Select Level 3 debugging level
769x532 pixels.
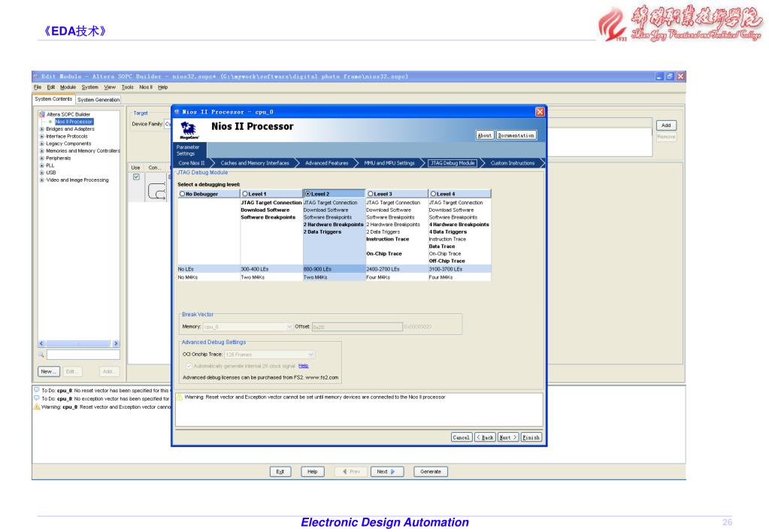[x=371, y=194]
